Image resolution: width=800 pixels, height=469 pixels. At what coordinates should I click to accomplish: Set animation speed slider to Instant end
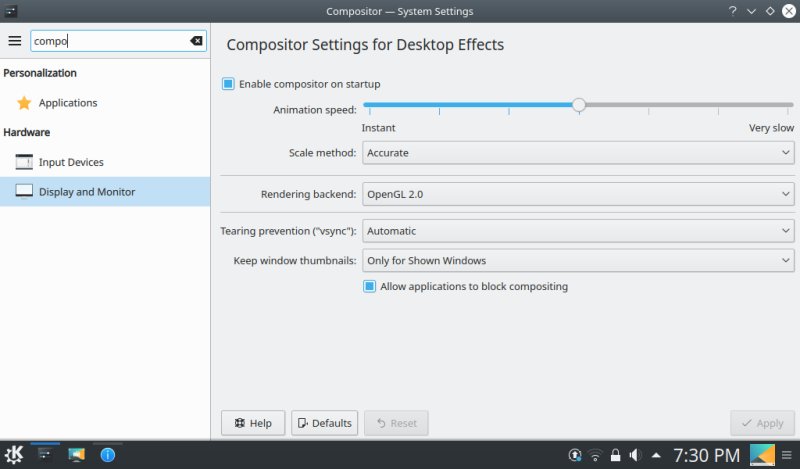[x=370, y=105]
